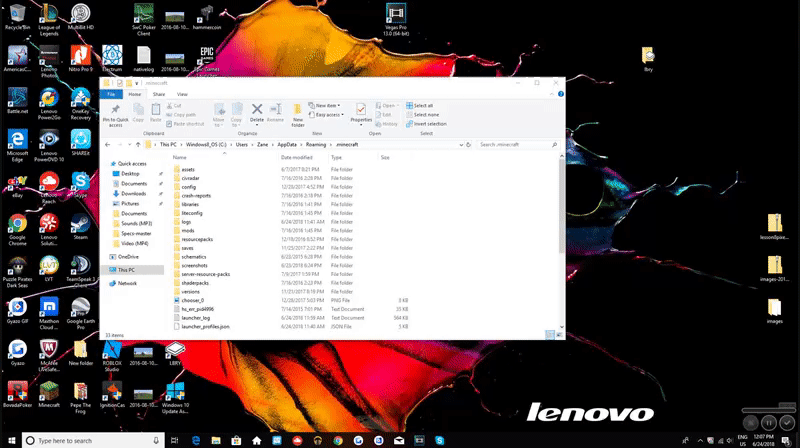Screen dimensions: 800x448
Task: Select This PC in navigation pane
Action: (x=126, y=270)
